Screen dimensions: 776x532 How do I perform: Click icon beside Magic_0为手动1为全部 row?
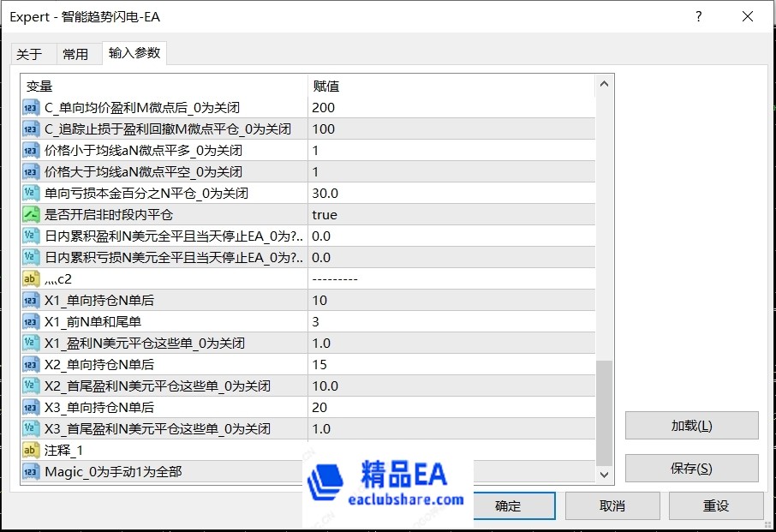tap(31, 472)
